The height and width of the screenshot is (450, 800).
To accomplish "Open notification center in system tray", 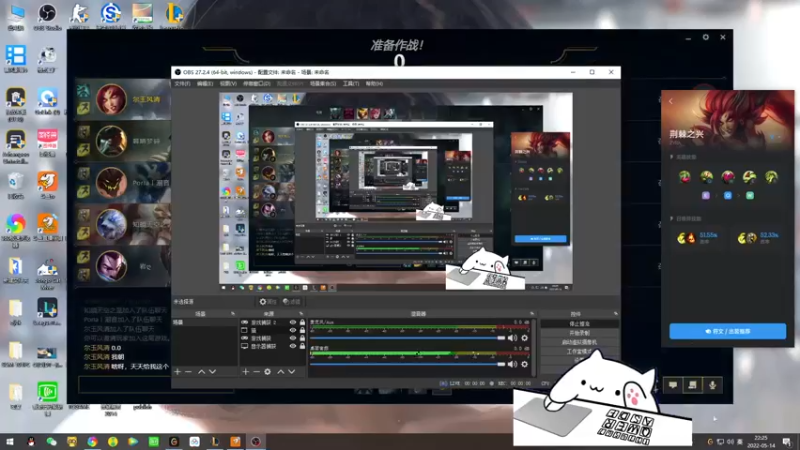I will point(787,442).
